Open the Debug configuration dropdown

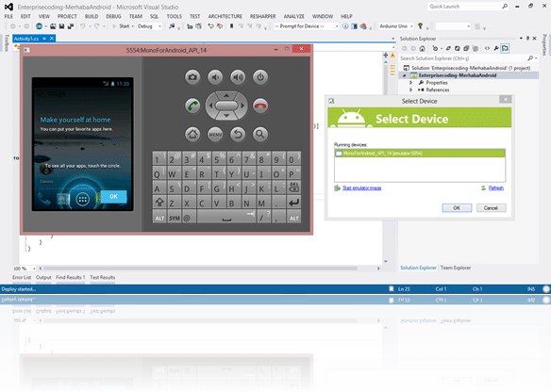[x=159, y=26]
